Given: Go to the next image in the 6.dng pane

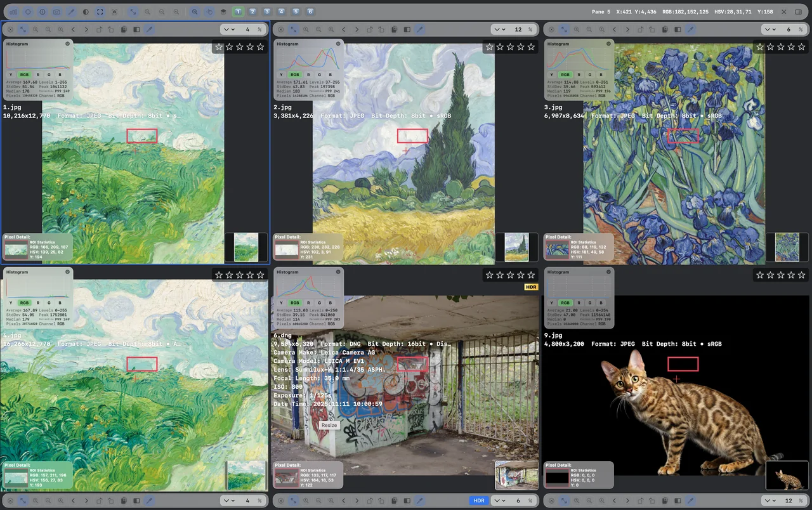Looking at the screenshot, I should pyautogui.click(x=357, y=500).
